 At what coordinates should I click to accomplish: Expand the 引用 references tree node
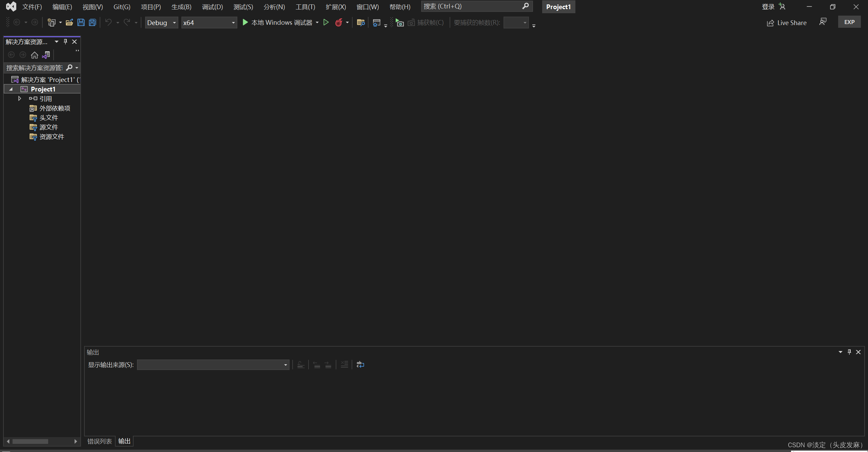pos(20,99)
